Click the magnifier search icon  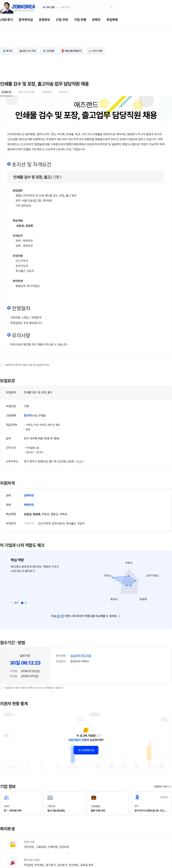[x=111, y=7]
